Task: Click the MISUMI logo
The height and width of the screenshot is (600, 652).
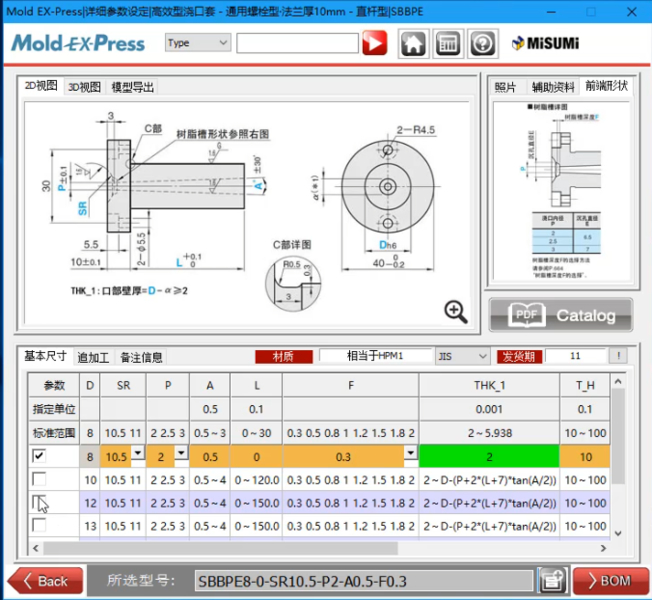Action: coord(545,43)
